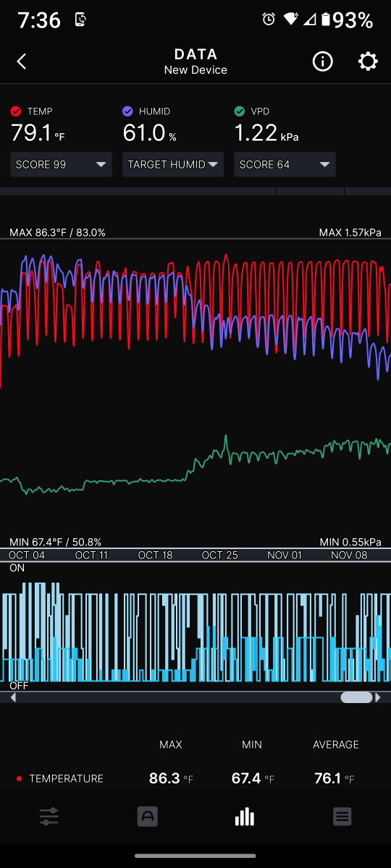Tap the TEMPERATURE row label in stats table

click(x=66, y=778)
